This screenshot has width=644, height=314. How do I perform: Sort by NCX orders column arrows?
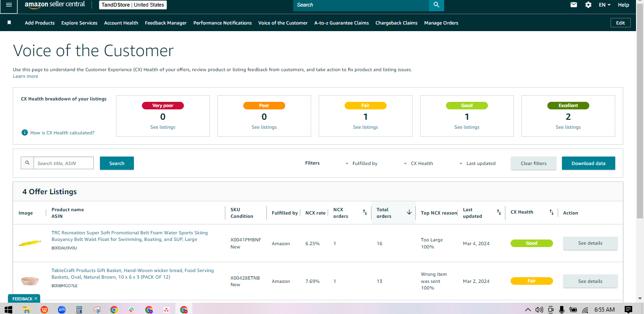364,213
